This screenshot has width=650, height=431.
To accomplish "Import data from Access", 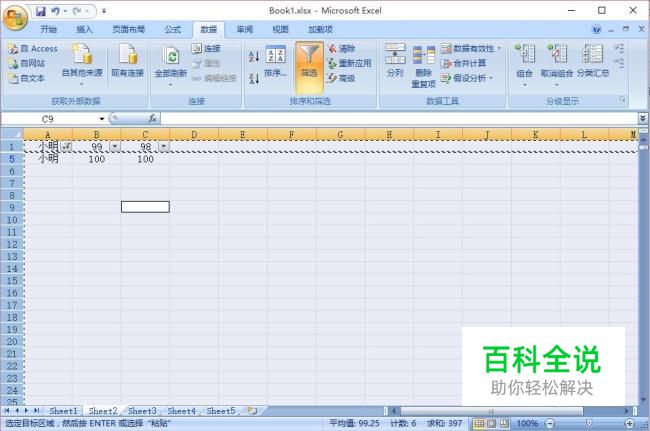I will tap(33, 48).
